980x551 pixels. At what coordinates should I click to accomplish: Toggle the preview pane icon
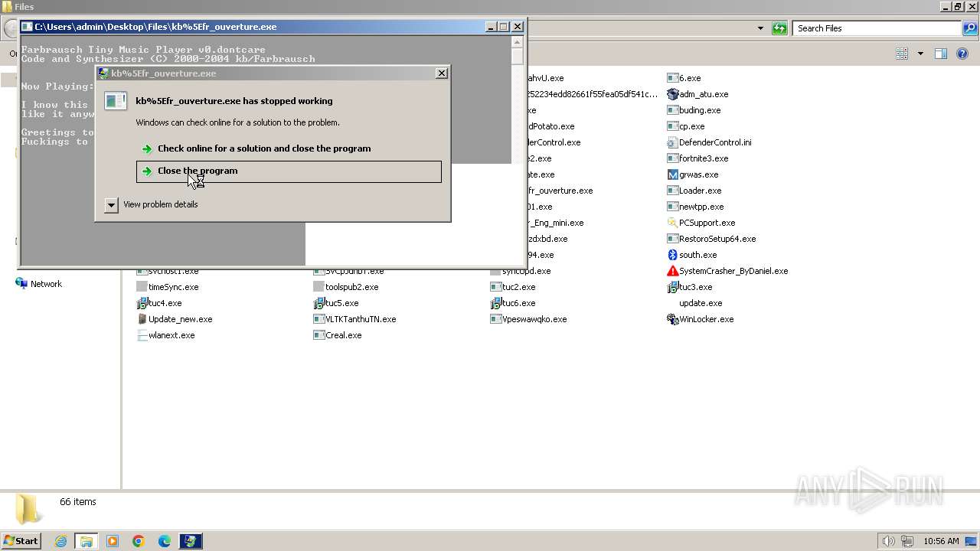point(941,54)
